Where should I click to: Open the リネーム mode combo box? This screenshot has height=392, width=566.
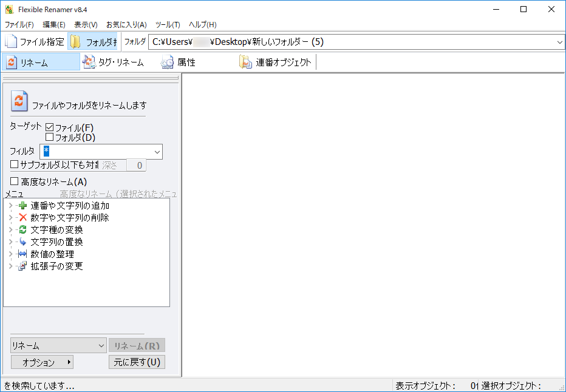[58, 346]
